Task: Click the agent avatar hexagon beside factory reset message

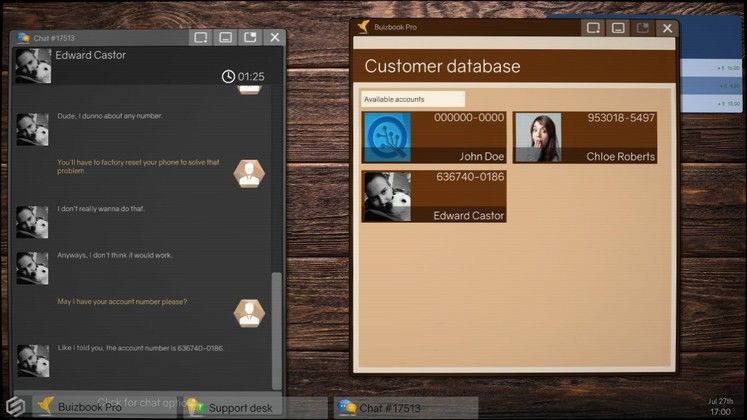Action: point(249,173)
